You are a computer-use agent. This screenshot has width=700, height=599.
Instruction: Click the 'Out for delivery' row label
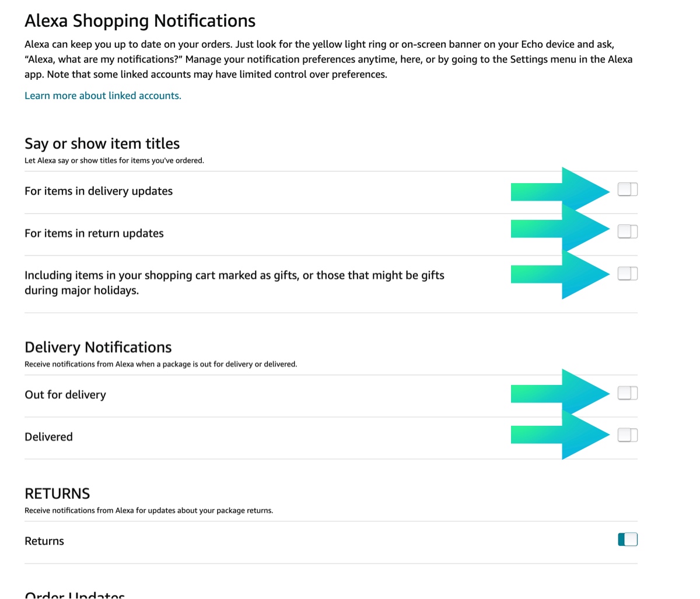(x=65, y=395)
